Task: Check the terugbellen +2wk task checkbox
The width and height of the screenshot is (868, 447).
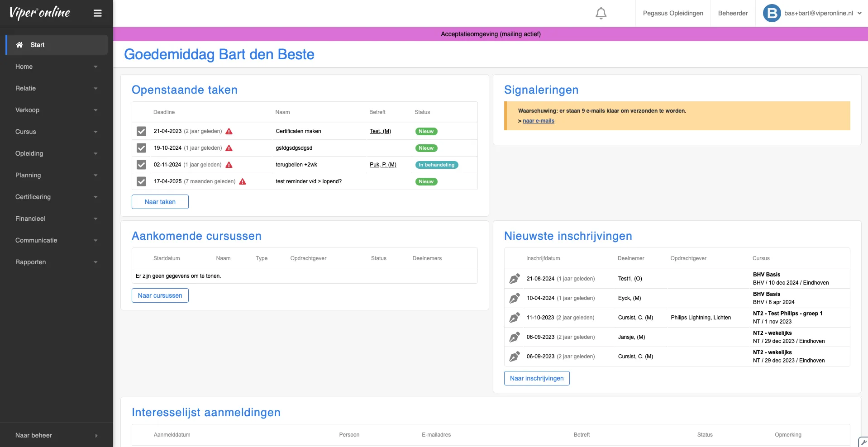Action: click(x=141, y=165)
